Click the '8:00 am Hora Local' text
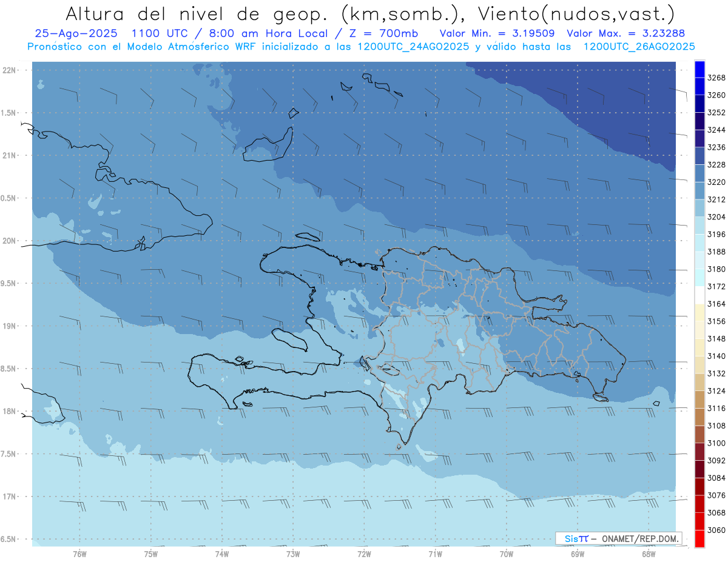The image size is (728, 562). pyautogui.click(x=269, y=34)
